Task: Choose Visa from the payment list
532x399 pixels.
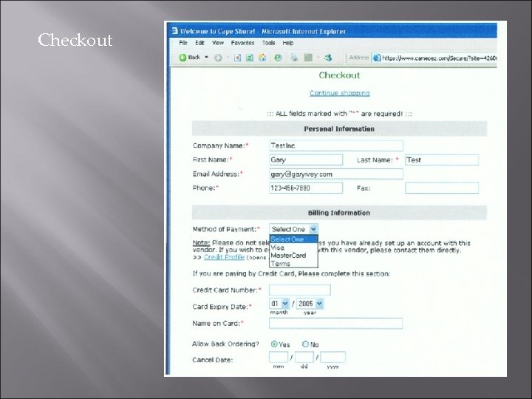Action: 293,248
